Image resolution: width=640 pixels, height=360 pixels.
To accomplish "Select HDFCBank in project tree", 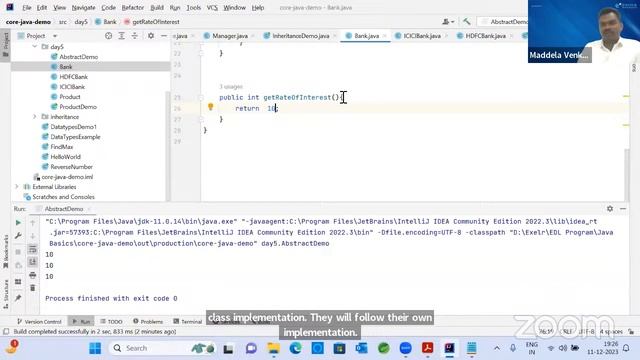I will [x=73, y=77].
